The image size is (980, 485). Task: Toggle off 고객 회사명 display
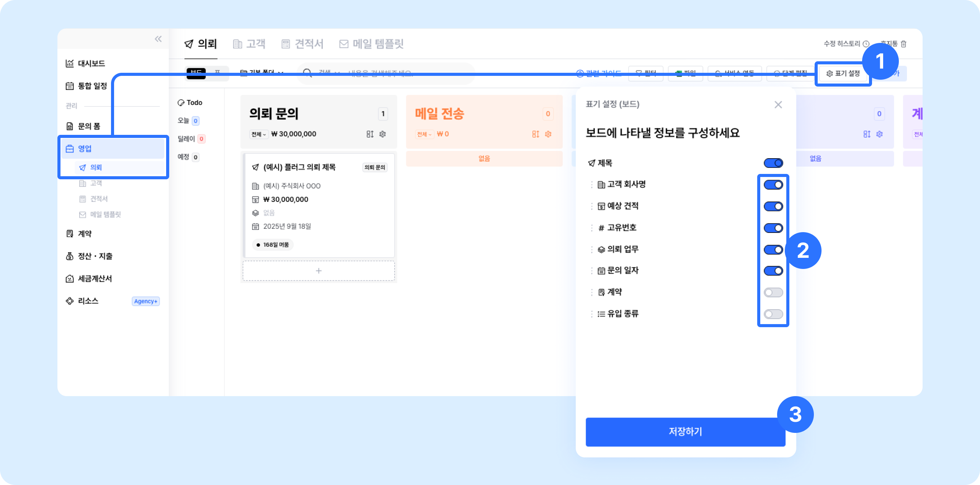point(773,185)
